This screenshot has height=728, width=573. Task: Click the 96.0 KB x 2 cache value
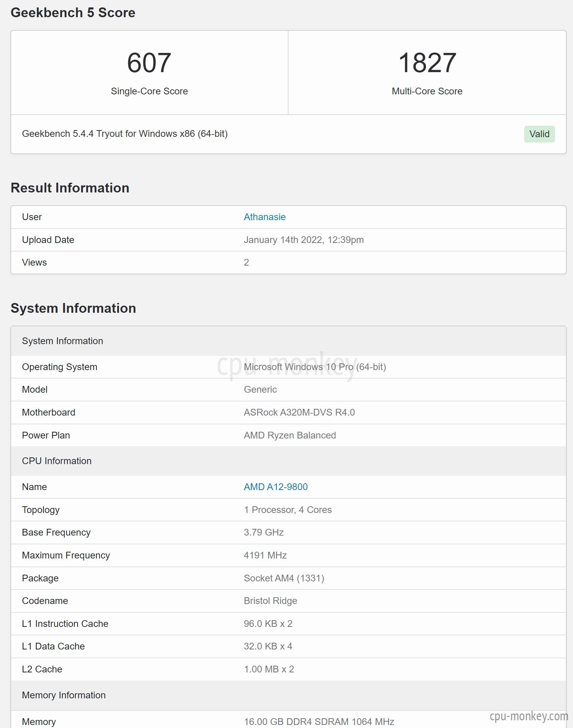tap(268, 624)
